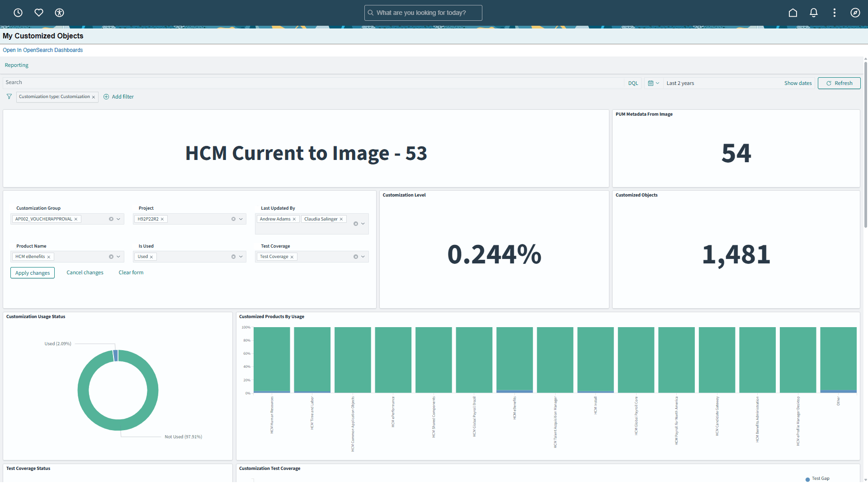Remove Andrew Adams from Last Updated By
Image resolution: width=868 pixels, height=488 pixels.
(294, 219)
